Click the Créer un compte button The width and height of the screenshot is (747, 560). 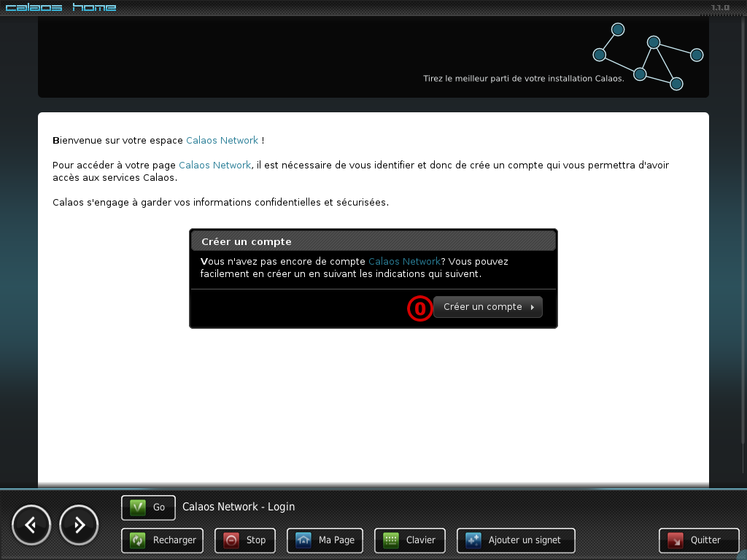click(x=488, y=307)
